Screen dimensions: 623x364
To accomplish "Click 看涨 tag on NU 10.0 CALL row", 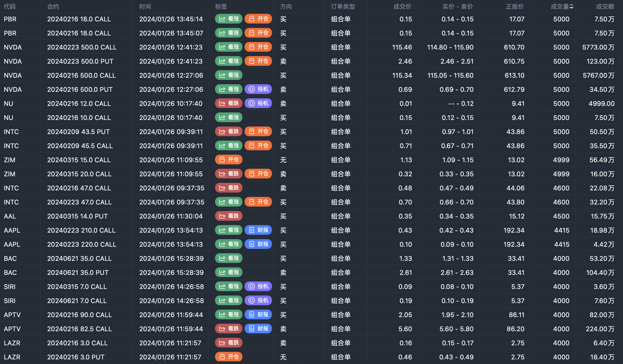I will click(229, 118).
